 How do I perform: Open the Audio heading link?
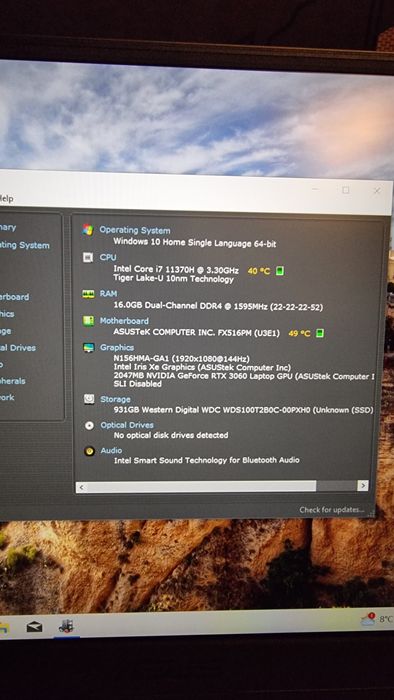pos(112,450)
